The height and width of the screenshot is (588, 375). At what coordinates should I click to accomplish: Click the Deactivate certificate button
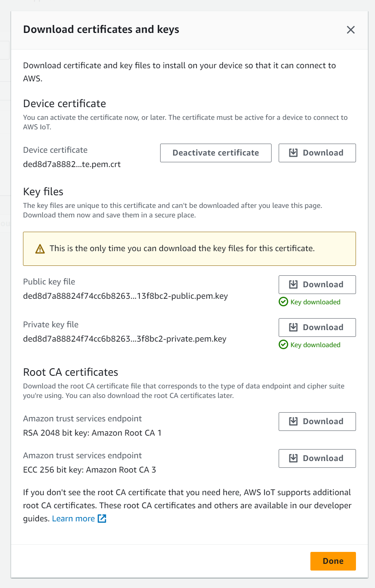coord(216,153)
